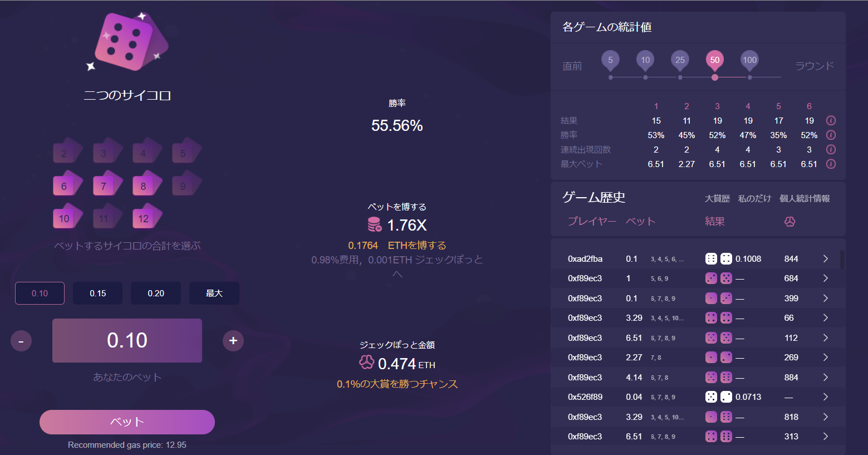
Task: Expand history row with bet 4.14
Action: pos(825,378)
